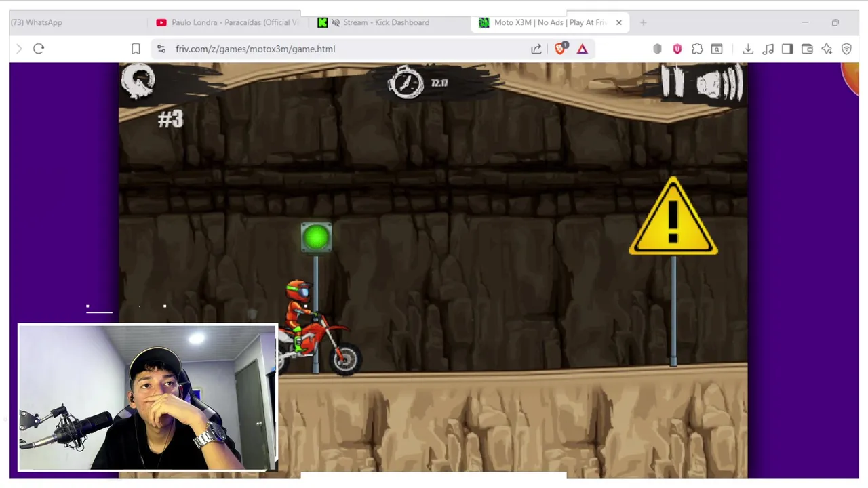The width and height of the screenshot is (868, 488).
Task: Open site settings icon in the address bar
Action: (x=161, y=49)
